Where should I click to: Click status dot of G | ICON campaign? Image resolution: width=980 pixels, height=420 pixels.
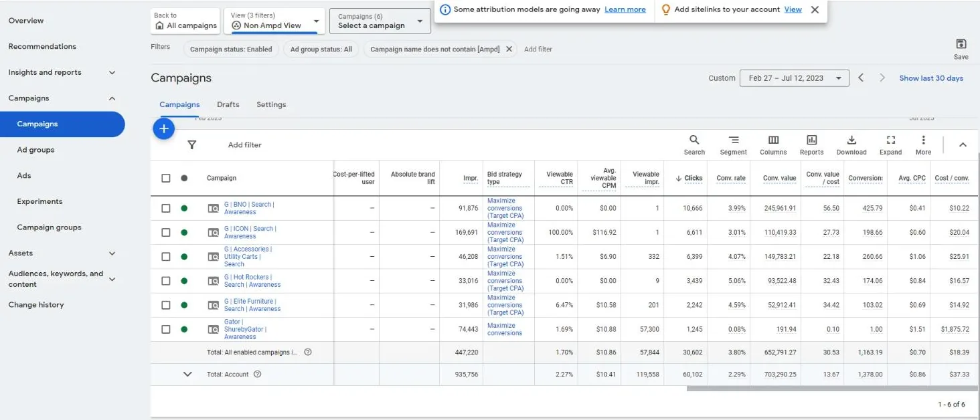(x=184, y=232)
